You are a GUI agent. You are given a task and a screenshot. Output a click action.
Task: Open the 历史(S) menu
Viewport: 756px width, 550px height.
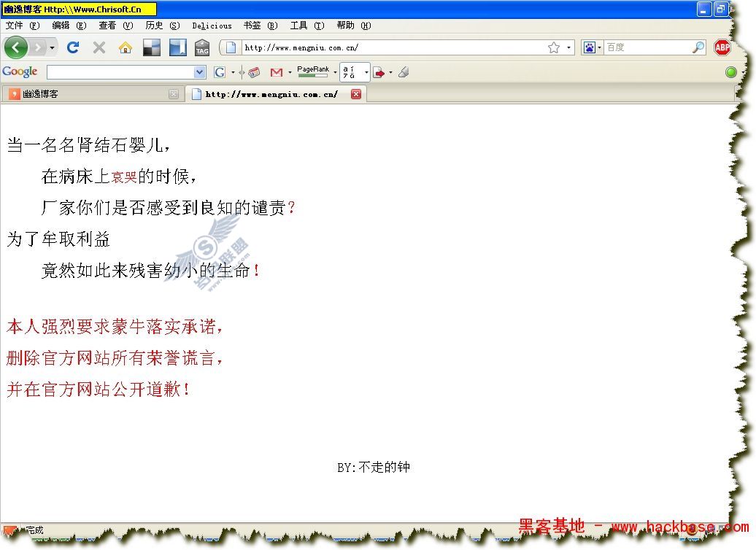[163, 26]
